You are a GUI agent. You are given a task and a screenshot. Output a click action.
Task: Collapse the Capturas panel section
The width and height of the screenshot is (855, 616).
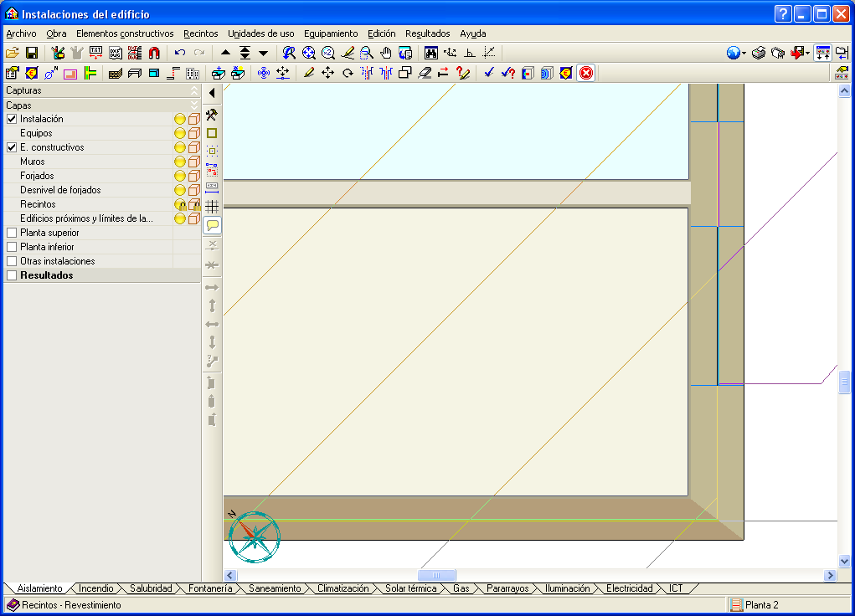[x=194, y=90]
